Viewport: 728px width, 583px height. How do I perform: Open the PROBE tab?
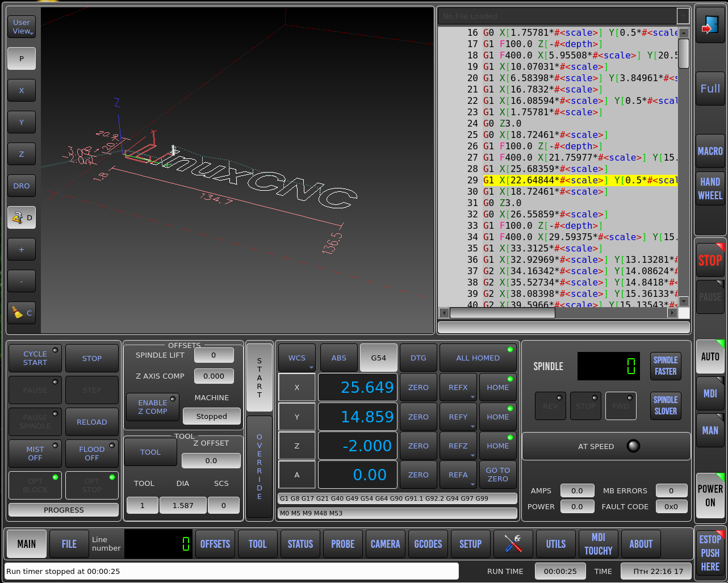coord(343,544)
